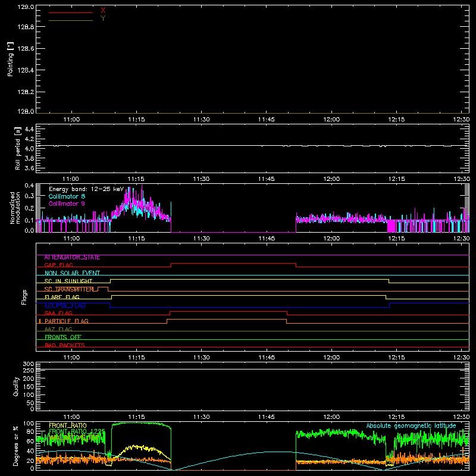Click the Pointing ["] axis title
The width and height of the screenshot is (476, 476).
tap(11, 59)
